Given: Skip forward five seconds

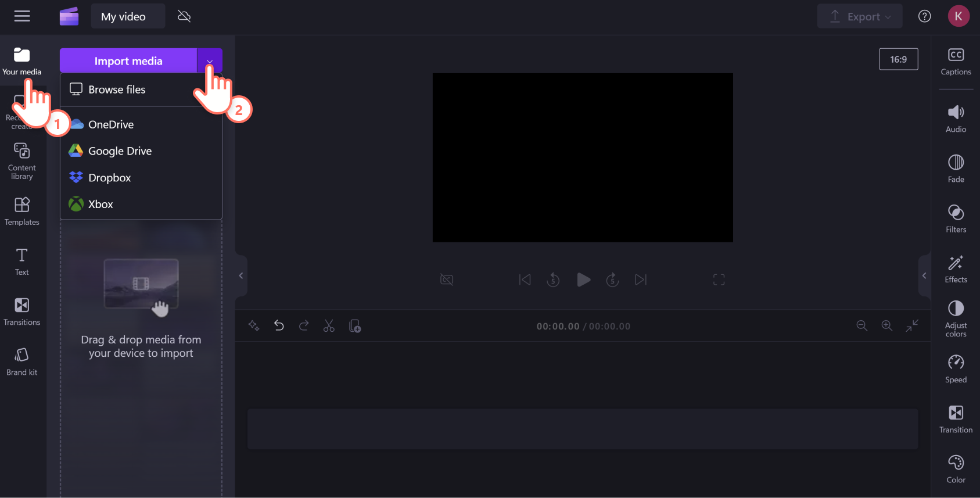Looking at the screenshot, I should click(x=612, y=280).
